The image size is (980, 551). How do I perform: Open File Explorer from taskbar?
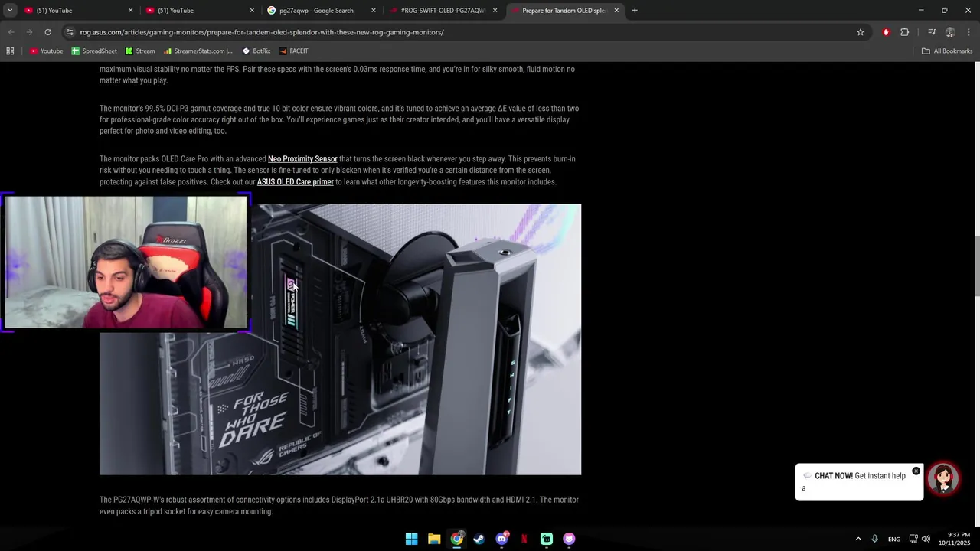pyautogui.click(x=434, y=539)
